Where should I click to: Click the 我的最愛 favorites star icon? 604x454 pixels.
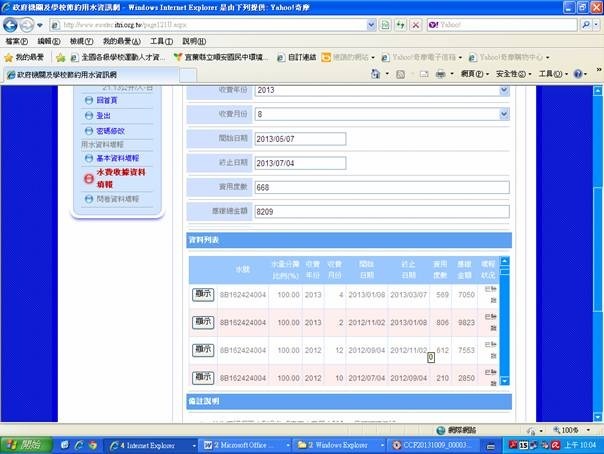pyautogui.click(x=9, y=57)
